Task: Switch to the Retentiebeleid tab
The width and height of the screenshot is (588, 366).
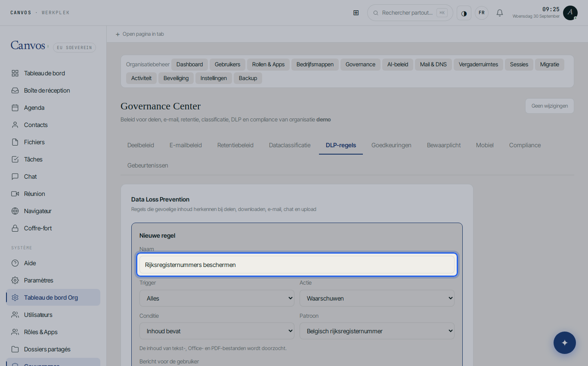Action: click(x=235, y=145)
